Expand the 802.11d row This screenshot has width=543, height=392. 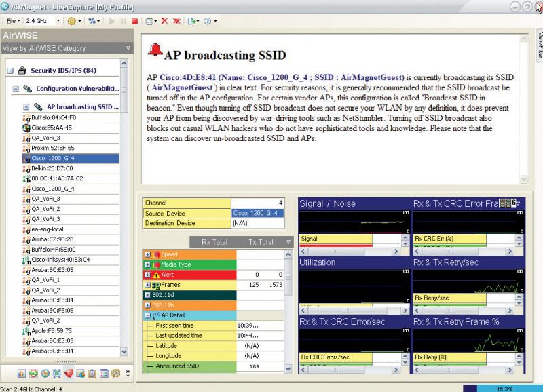[147, 295]
